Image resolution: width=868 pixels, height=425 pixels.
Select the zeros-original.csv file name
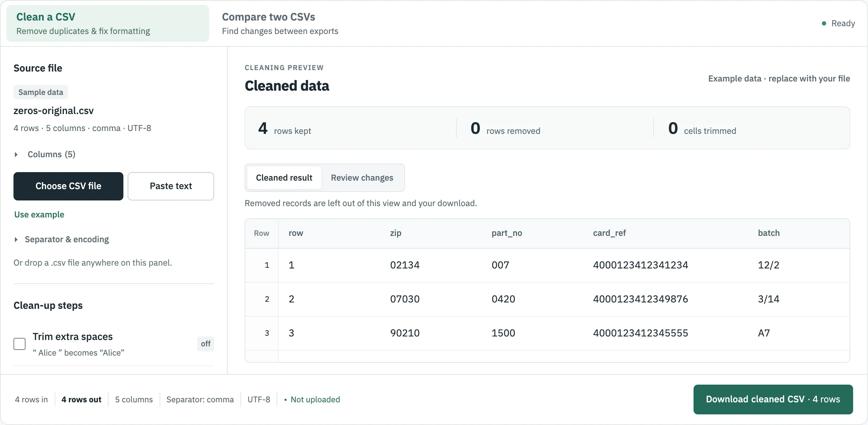tap(54, 111)
